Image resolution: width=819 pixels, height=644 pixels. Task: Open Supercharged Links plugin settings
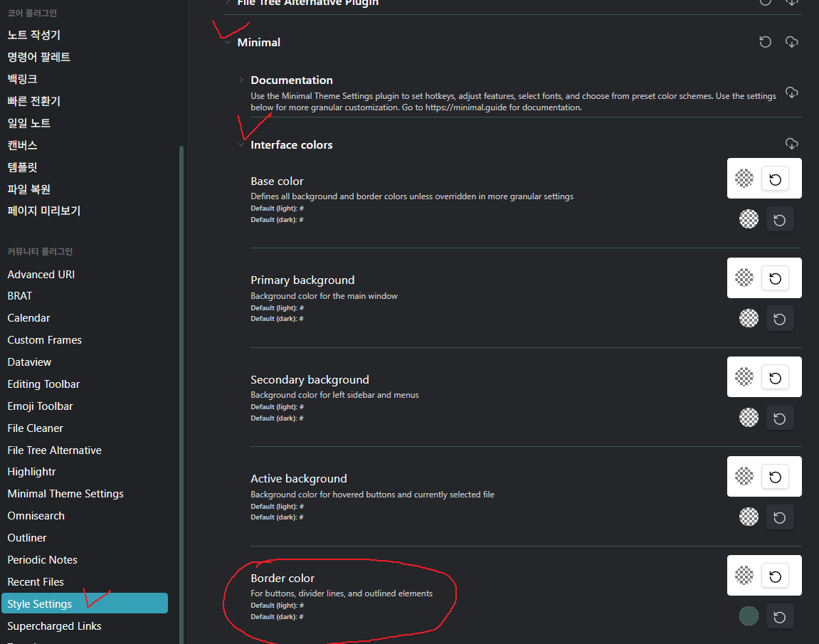(54, 625)
